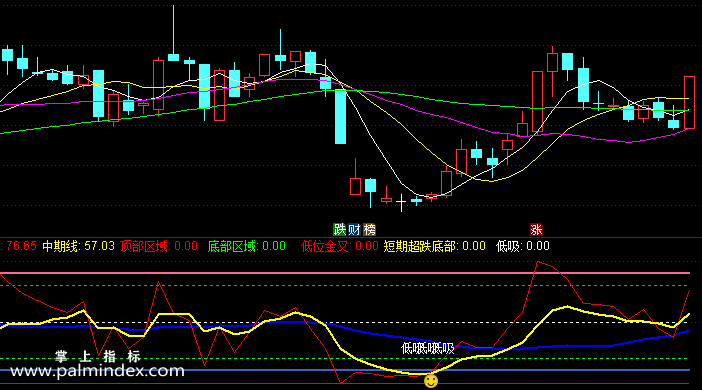The image size is (702, 390).
Task: Click the brown 榜 marker icon
Action: pos(369,230)
